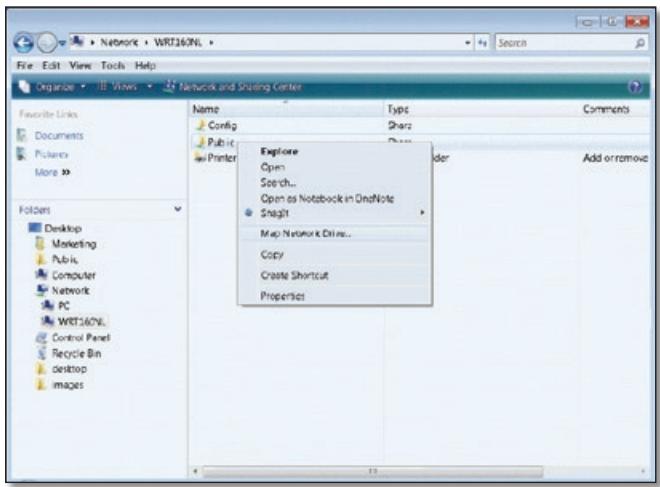Screen dimensions: 660x487
Task: Choose Open from the context menu
Action: 273,167
